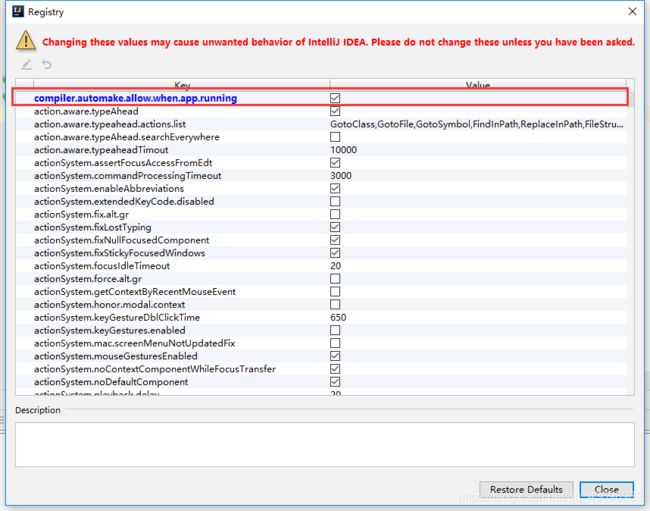The image size is (650, 511).
Task: Uncheck actionSystem.fixLostTyping checkbox
Action: click(x=335, y=227)
